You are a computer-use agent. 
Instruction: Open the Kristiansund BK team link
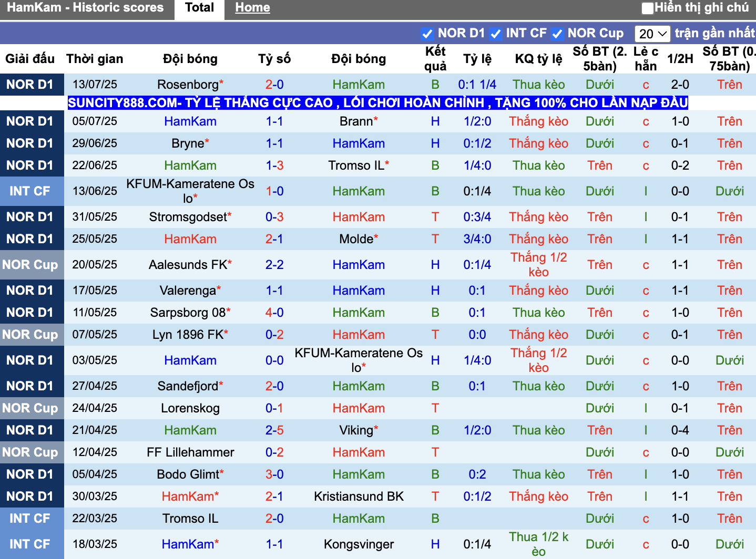(359, 496)
